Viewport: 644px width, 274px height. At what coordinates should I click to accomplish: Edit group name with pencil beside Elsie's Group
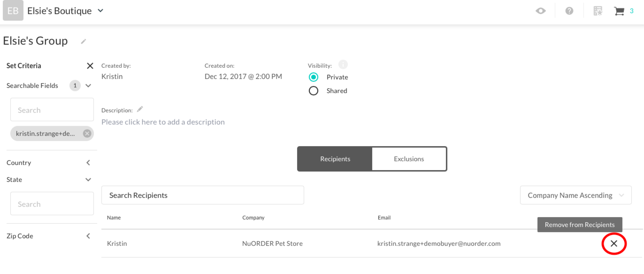coord(84,41)
